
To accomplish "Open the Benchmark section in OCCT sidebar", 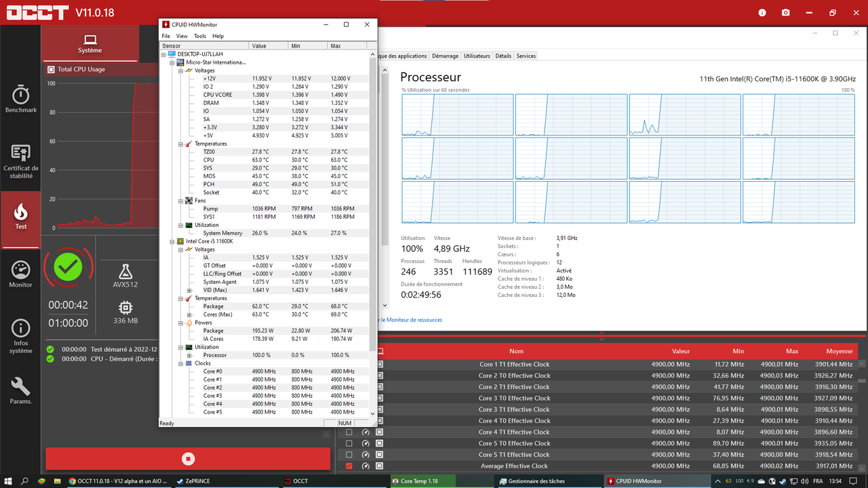I will tap(20, 99).
